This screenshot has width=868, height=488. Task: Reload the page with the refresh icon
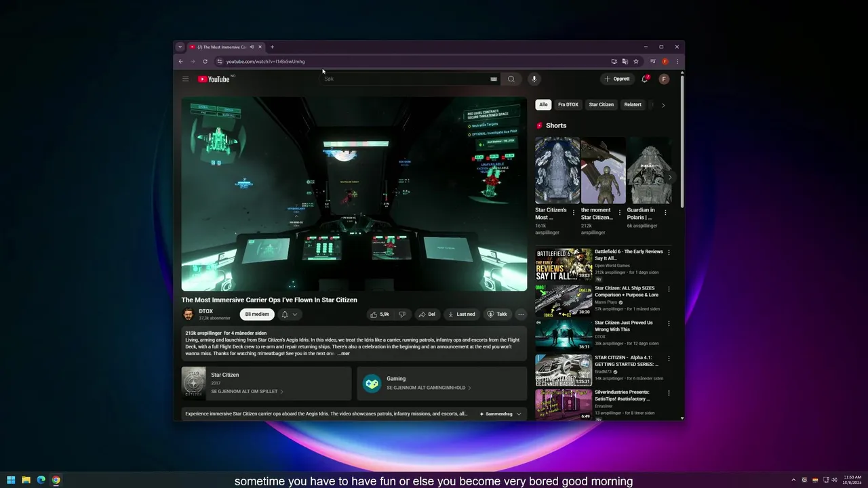205,62
